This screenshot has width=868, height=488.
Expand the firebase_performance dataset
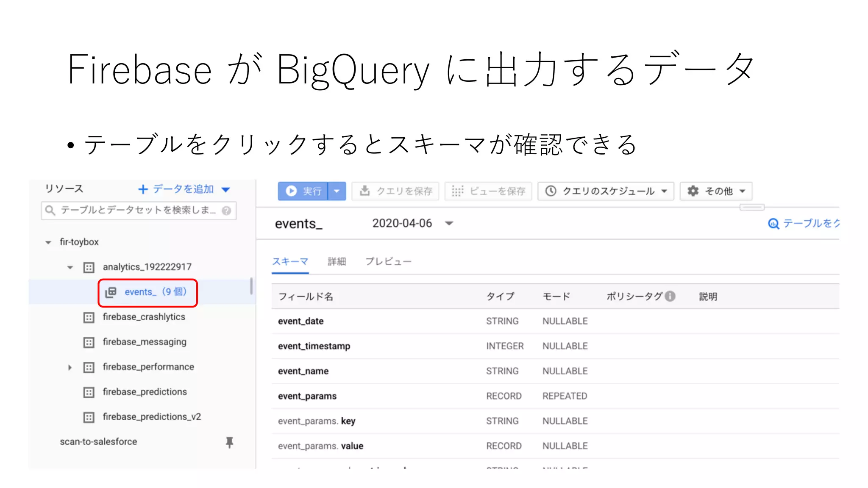click(x=70, y=367)
